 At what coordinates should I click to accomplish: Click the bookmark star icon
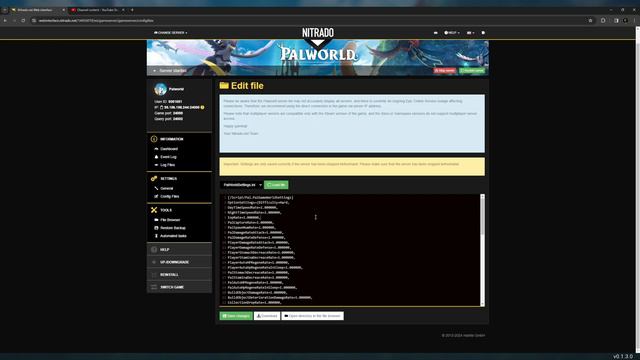pyautogui.click(x=590, y=20)
